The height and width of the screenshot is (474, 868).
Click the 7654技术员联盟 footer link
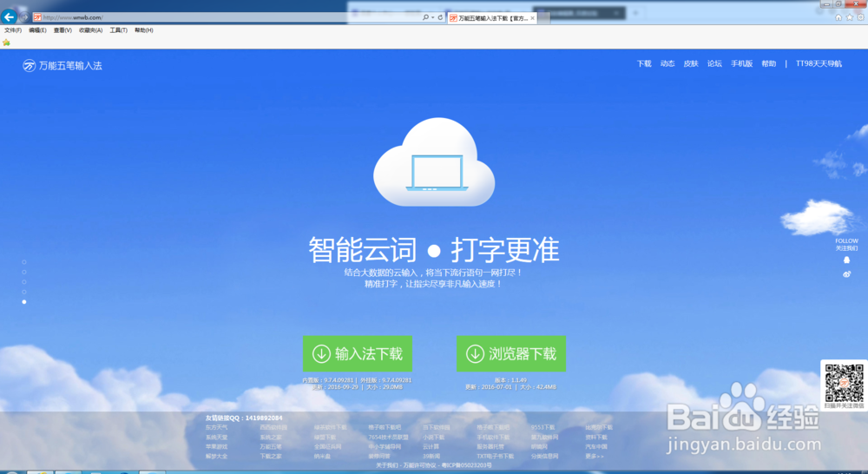(x=389, y=438)
